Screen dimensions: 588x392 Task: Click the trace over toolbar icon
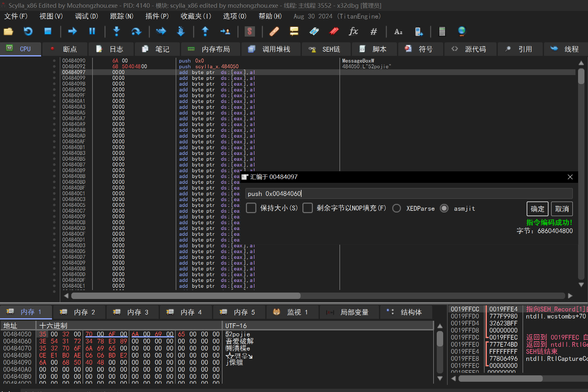point(181,31)
